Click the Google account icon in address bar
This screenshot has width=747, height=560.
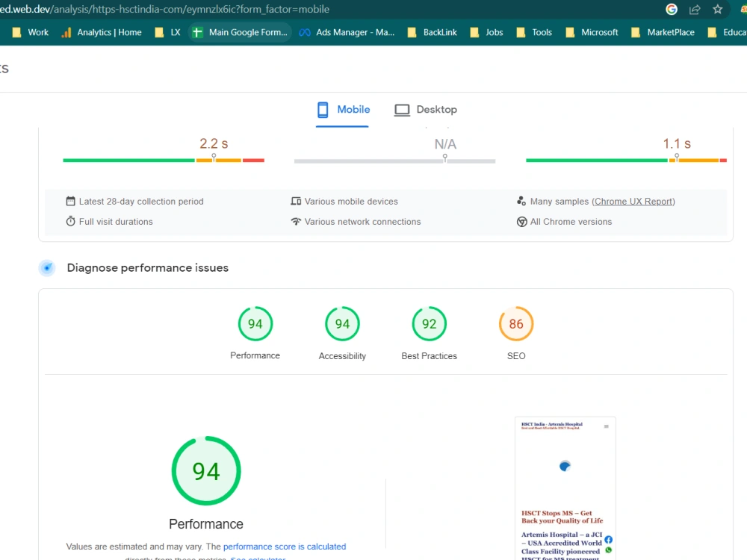pyautogui.click(x=672, y=9)
